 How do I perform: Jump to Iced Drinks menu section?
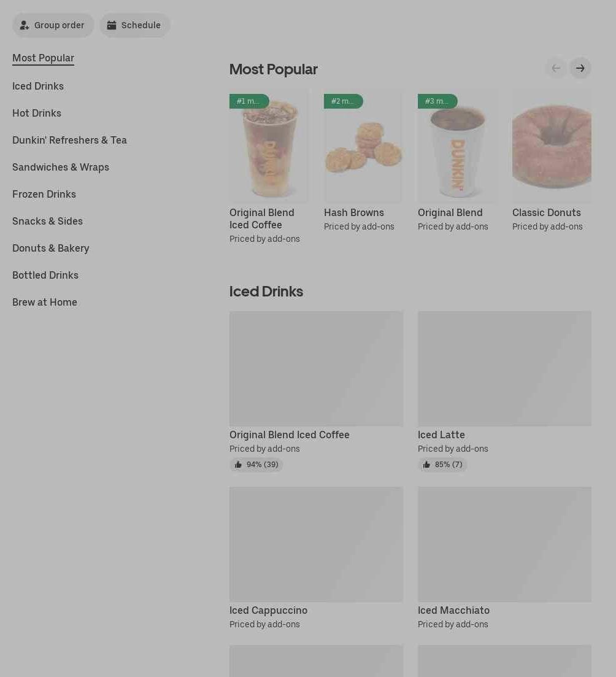coord(38,87)
